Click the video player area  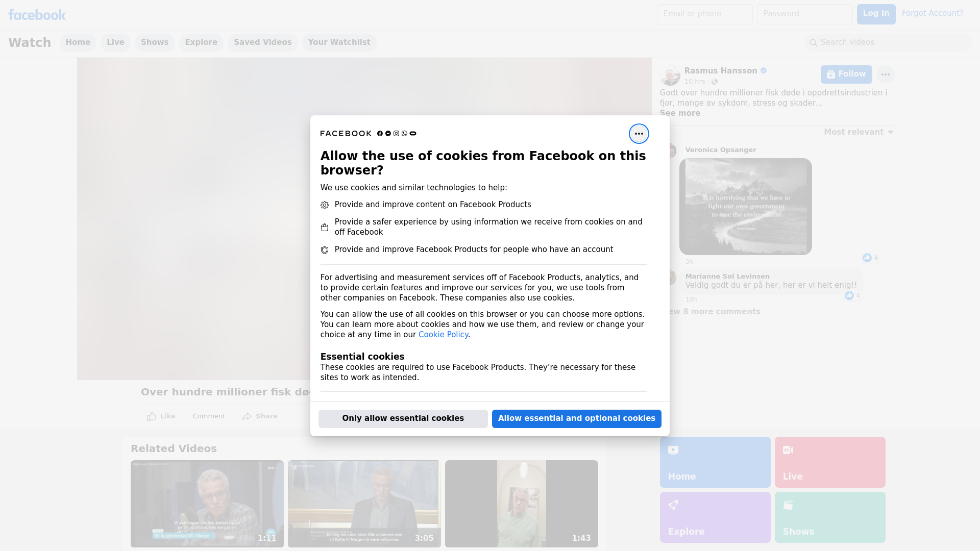(x=194, y=218)
